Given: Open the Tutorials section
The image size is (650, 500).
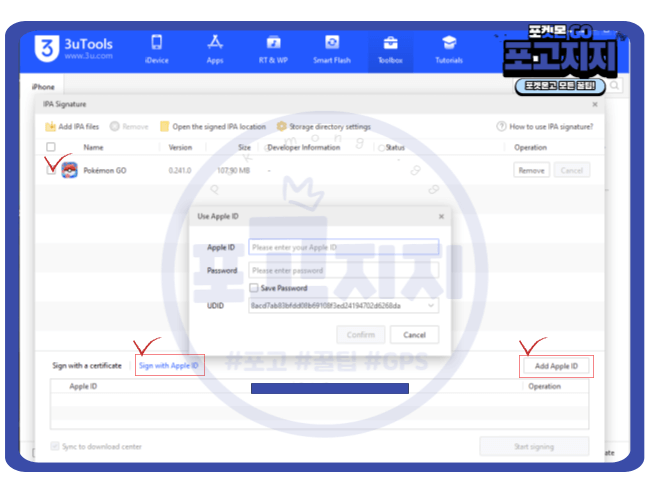Looking at the screenshot, I should [449, 49].
